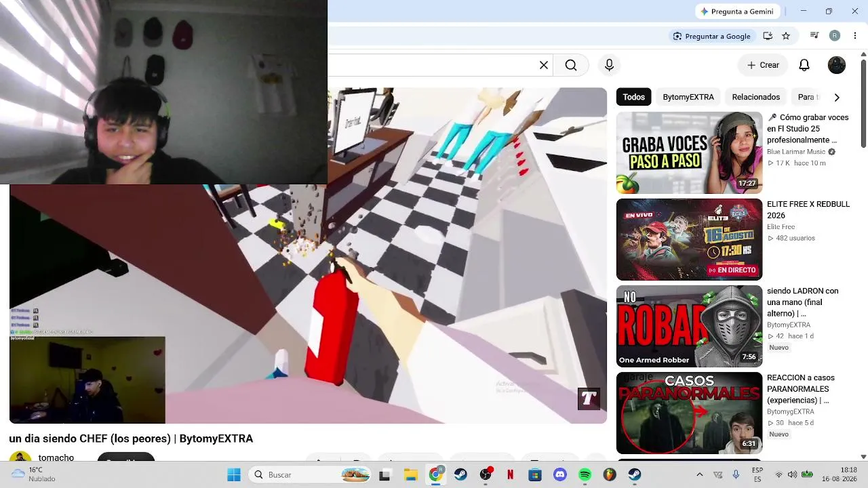
Task: Open Netflix from the taskbar
Action: 510,475
